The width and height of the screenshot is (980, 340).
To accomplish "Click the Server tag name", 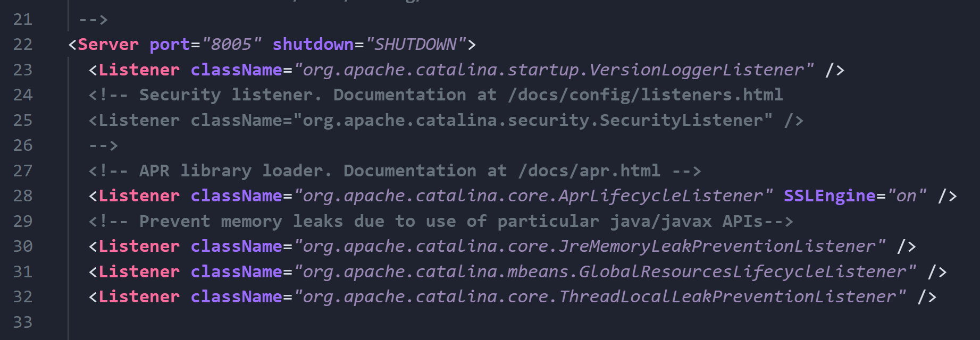I will point(108,44).
